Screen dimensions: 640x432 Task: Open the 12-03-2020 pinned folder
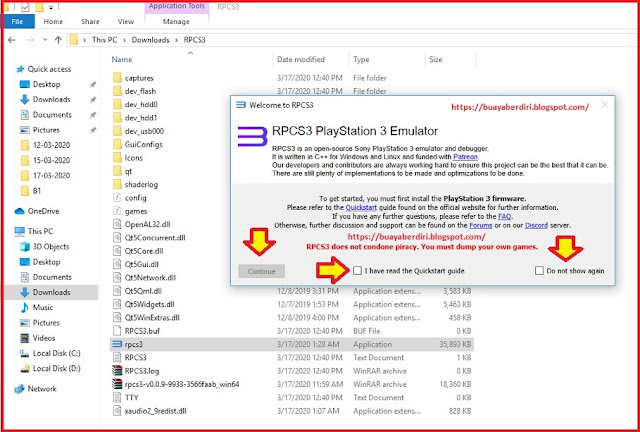point(45,145)
